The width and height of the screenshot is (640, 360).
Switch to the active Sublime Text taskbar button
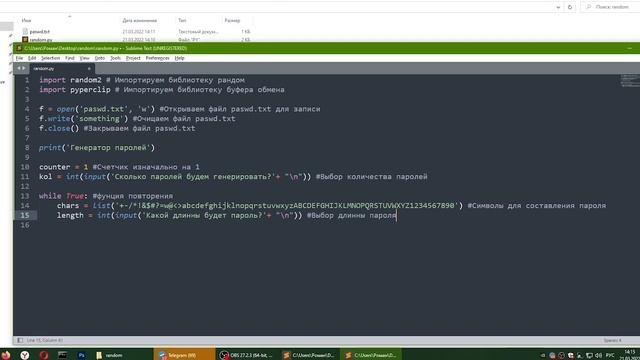tap(371, 355)
